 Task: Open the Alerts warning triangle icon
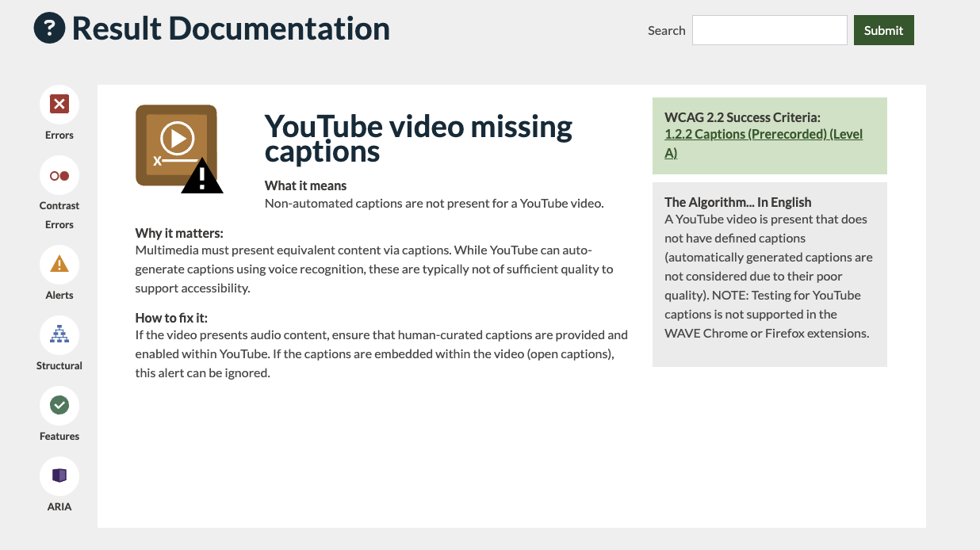pos(59,265)
